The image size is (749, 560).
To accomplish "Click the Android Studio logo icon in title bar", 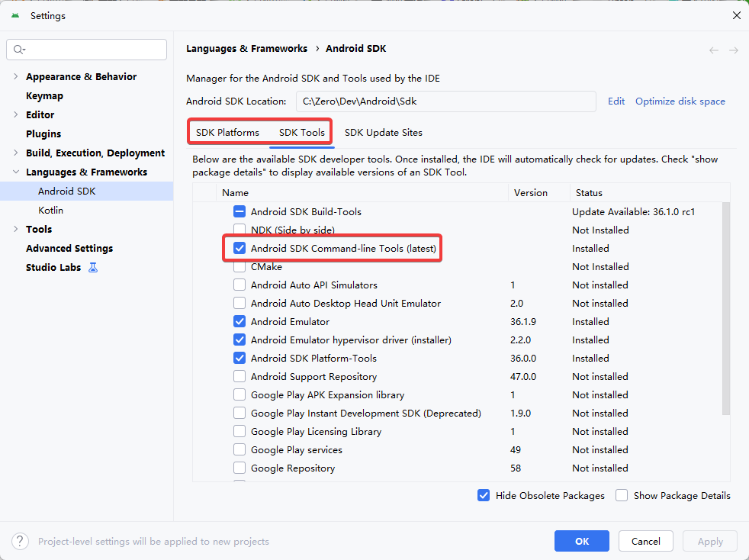I will 15,16.
